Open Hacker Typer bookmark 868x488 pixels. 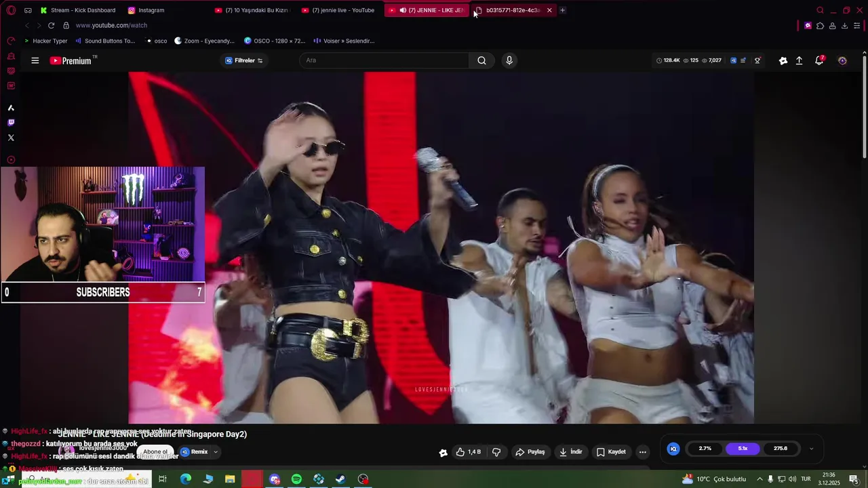(x=45, y=41)
